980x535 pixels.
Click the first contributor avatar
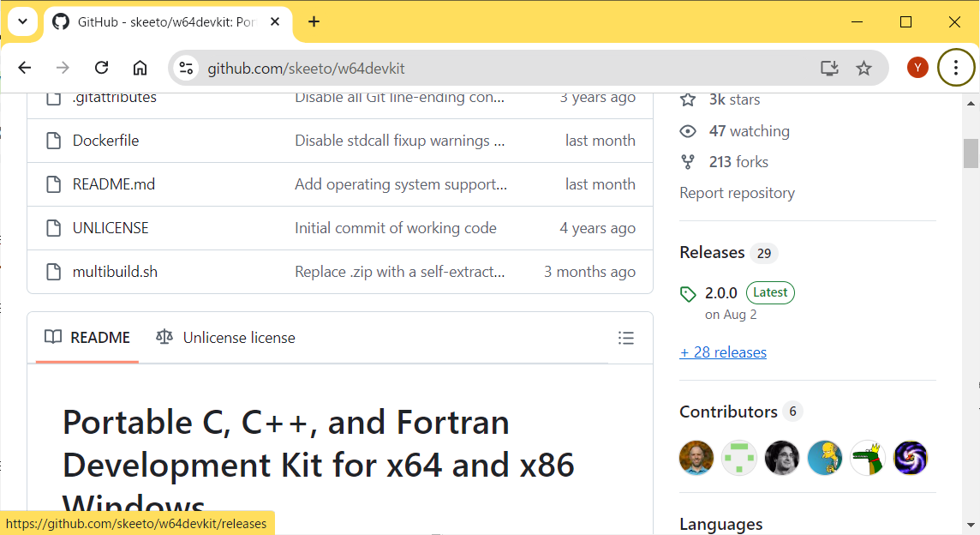[x=696, y=458]
